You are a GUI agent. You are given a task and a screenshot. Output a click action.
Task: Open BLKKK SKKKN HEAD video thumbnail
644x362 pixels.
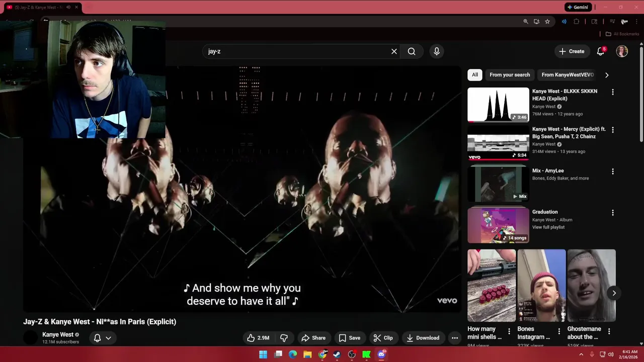coord(498,105)
